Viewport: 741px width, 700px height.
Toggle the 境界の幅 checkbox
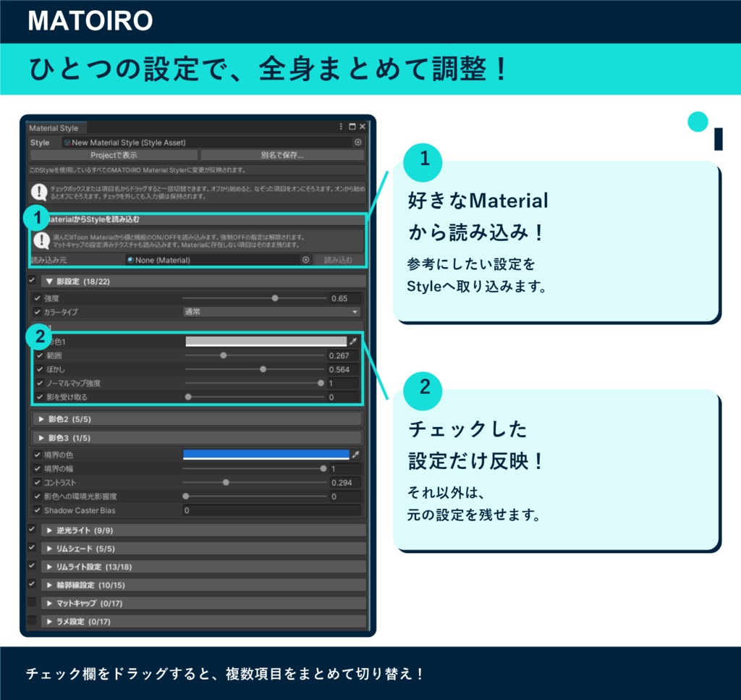tap(37, 469)
